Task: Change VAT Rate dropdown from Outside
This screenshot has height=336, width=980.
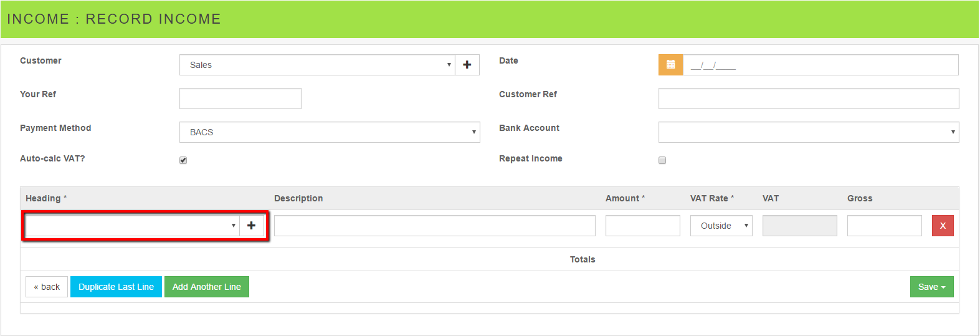Action: 721,226
